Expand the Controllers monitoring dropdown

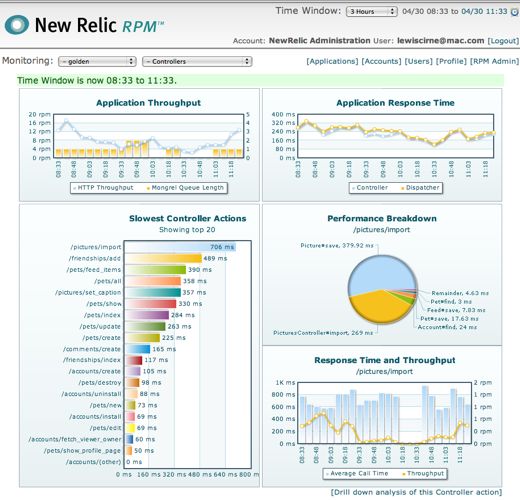point(197,62)
